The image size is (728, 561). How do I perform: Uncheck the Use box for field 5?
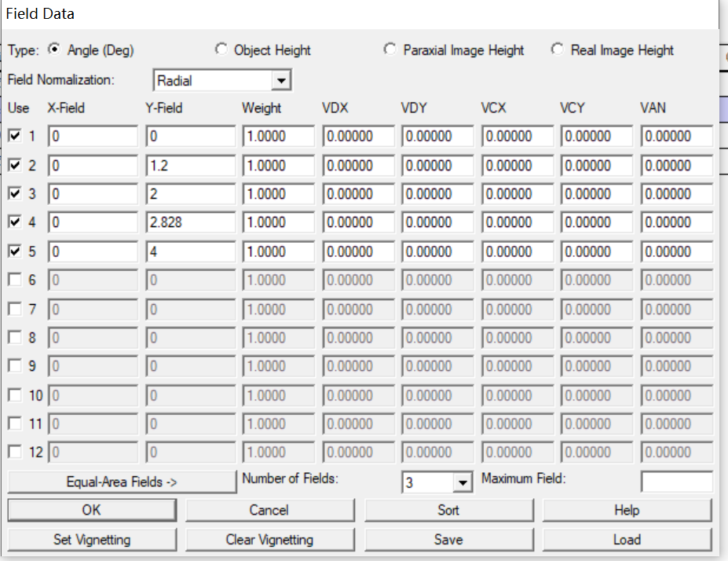[15, 251]
